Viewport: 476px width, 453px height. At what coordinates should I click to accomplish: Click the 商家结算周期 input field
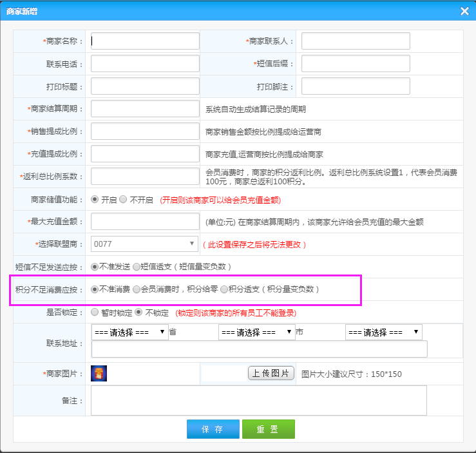[x=145, y=109]
